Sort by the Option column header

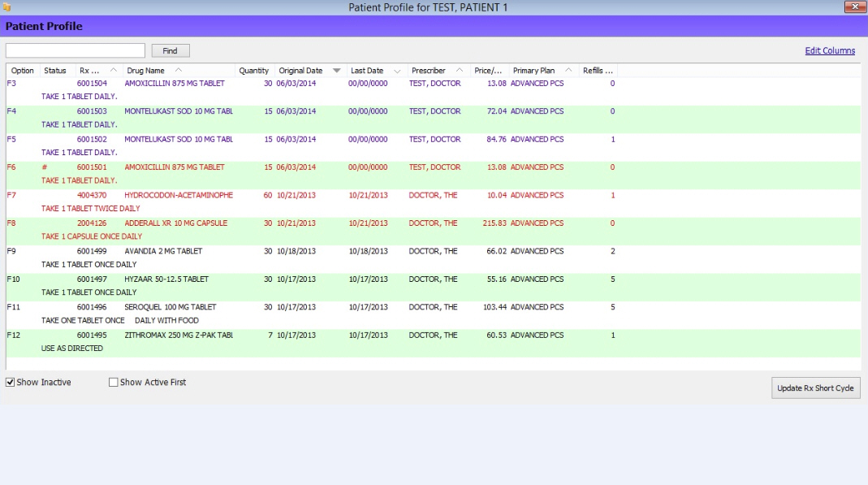click(x=22, y=71)
